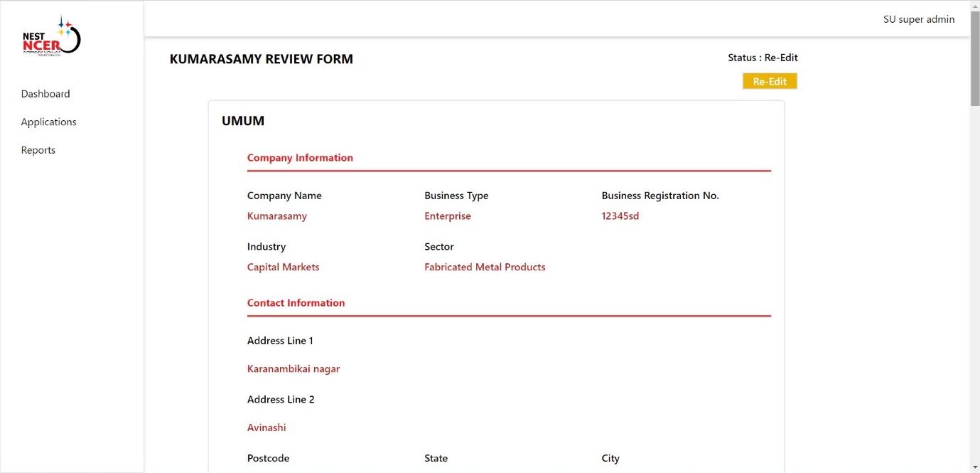
Task: Click the registration number 12345sd
Action: tap(620, 216)
